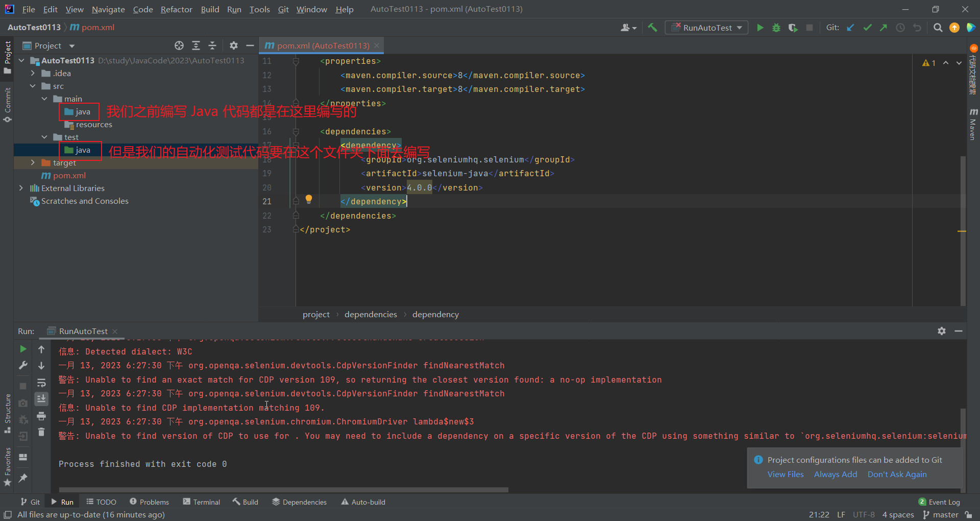
Task: Collapse the AutoTest0113 root node
Action: pos(21,60)
